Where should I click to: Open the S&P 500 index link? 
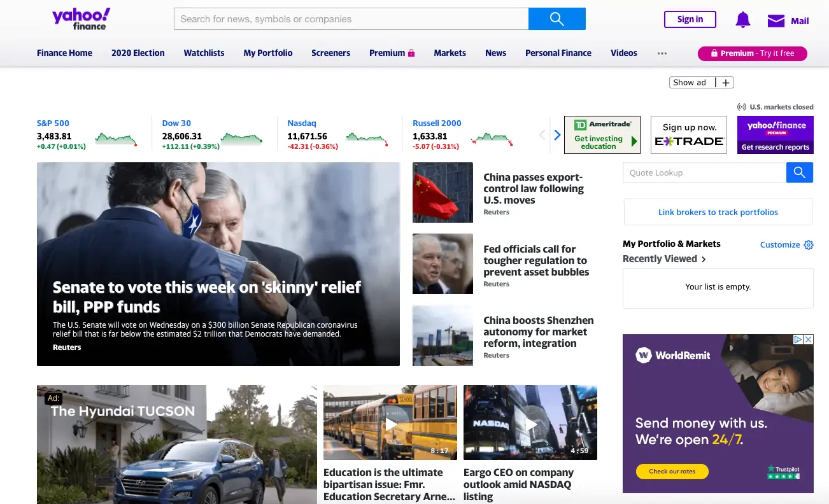[x=53, y=123]
